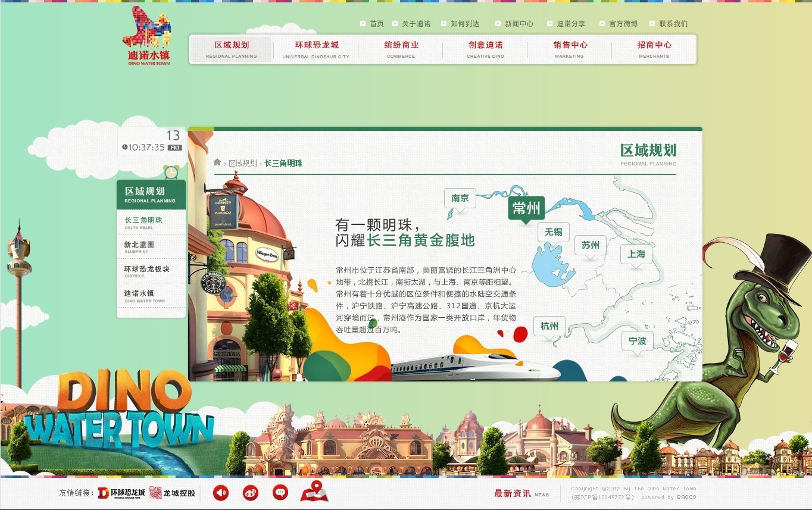Click the 南京 city marker on the map
The image size is (812, 510).
pyautogui.click(x=460, y=198)
